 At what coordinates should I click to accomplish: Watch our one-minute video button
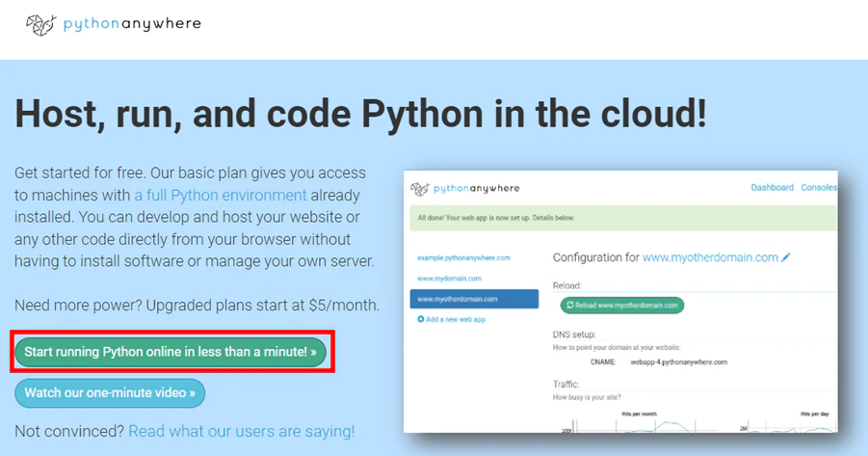tap(110, 392)
